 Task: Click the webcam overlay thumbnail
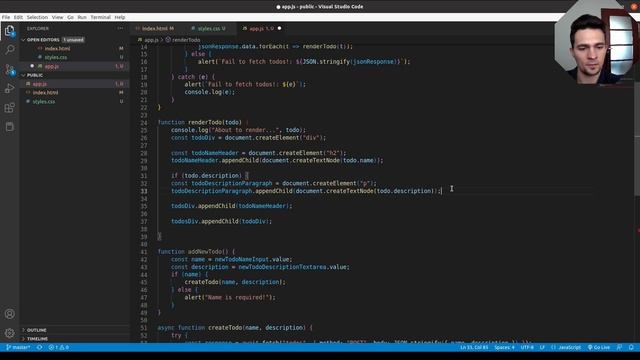point(597,43)
